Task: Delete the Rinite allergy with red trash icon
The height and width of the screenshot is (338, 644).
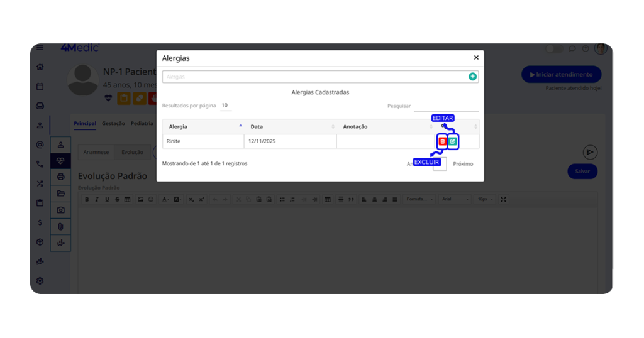Action: (x=442, y=142)
